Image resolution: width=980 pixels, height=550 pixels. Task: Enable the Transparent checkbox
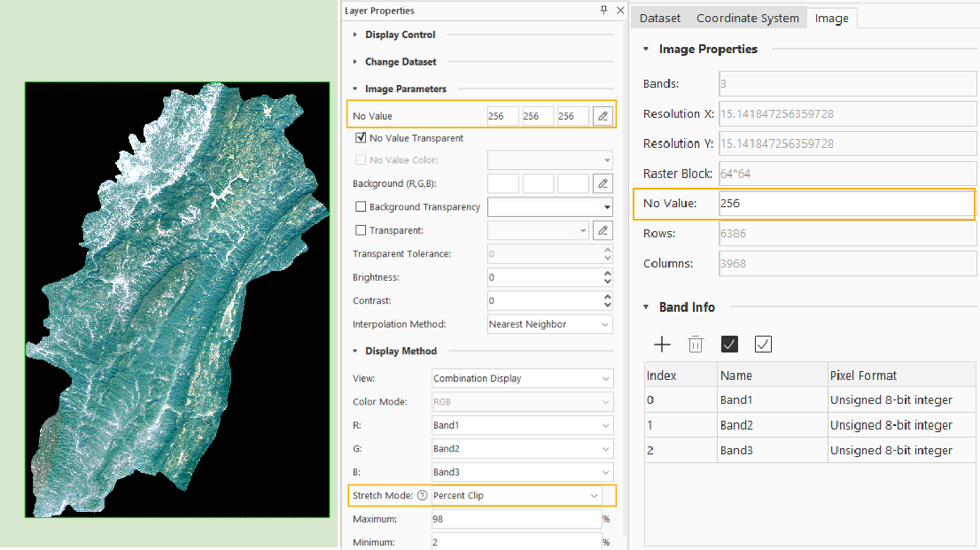pos(361,230)
